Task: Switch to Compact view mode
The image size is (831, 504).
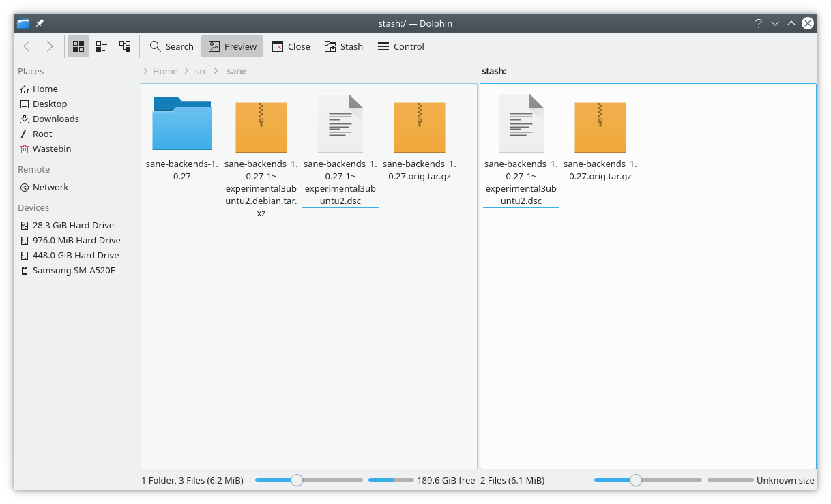Action: [x=102, y=46]
